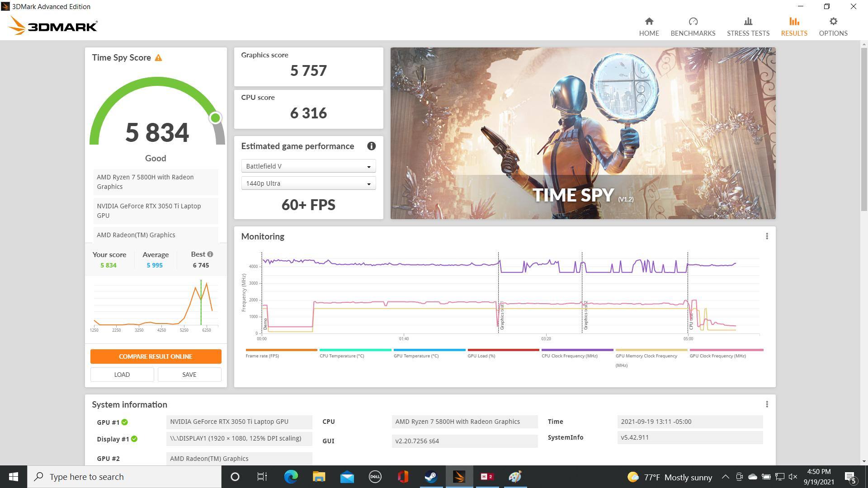
Task: Click the GPU Temperature color legend bar
Action: tap(429, 350)
